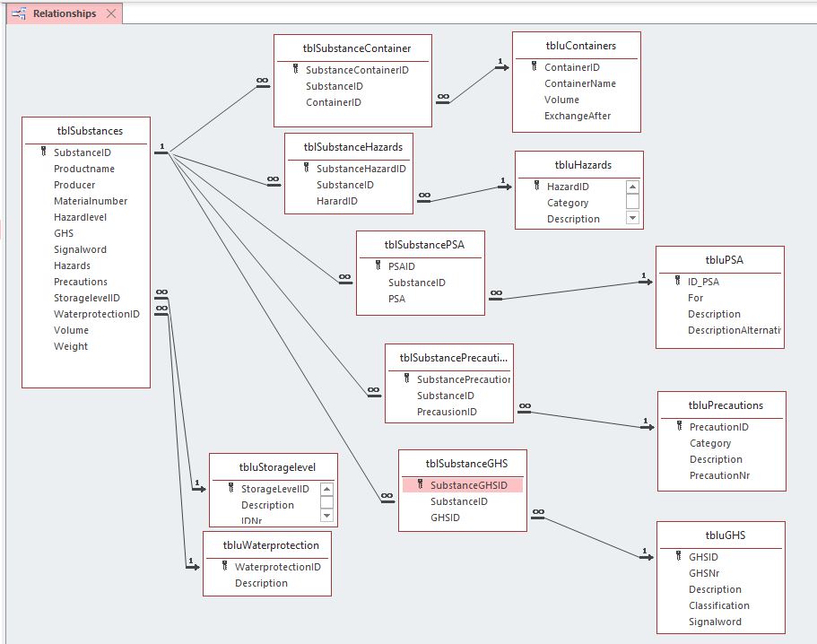Select Materialnumber field in tblSubstances
Image resolution: width=817 pixels, height=644 pixels.
(x=91, y=201)
